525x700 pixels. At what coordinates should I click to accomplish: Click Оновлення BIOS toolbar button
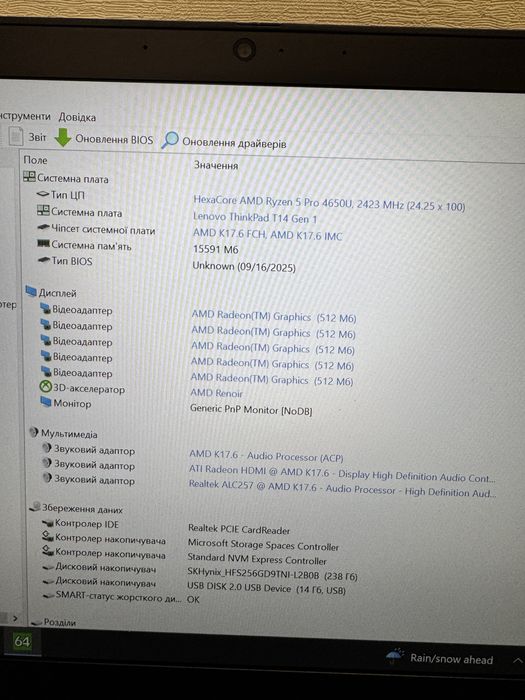click(x=114, y=140)
